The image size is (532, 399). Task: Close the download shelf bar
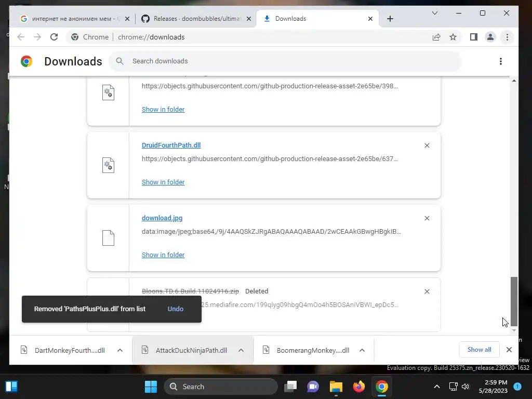coord(509,350)
